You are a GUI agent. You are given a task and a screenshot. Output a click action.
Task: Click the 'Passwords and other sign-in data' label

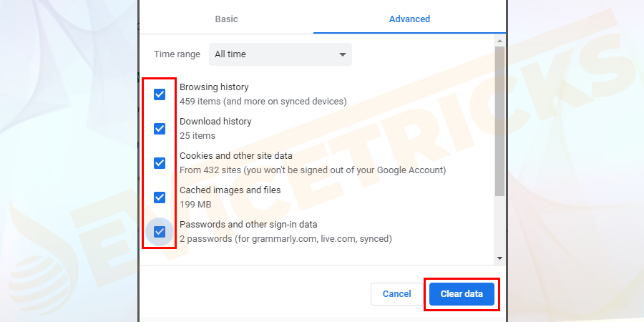pos(248,225)
